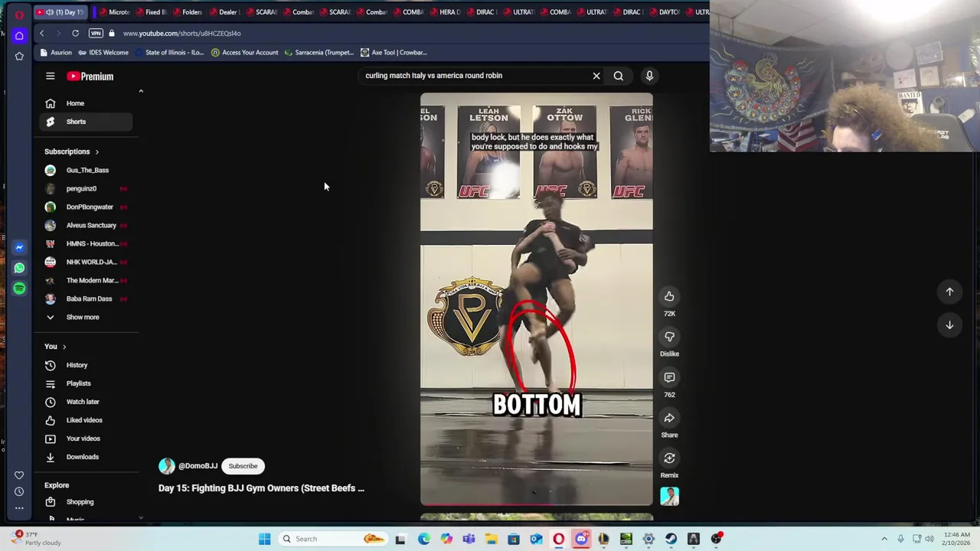Open Access Your Account bookmark
The width and height of the screenshot is (980, 551).
[x=244, y=53]
